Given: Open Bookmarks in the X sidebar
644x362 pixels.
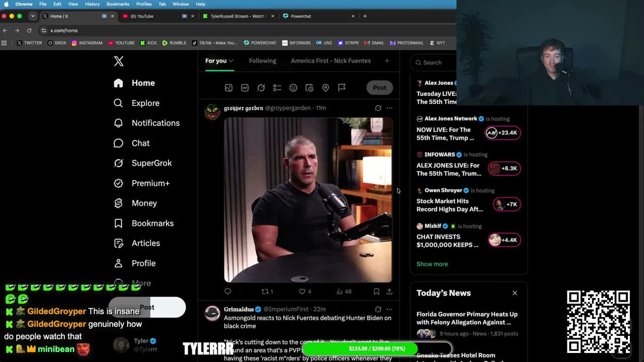Looking at the screenshot, I should point(143,223).
